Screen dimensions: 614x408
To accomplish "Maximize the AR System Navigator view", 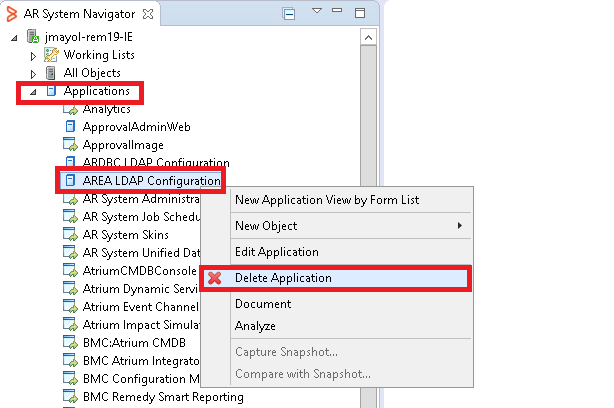I will point(360,13).
